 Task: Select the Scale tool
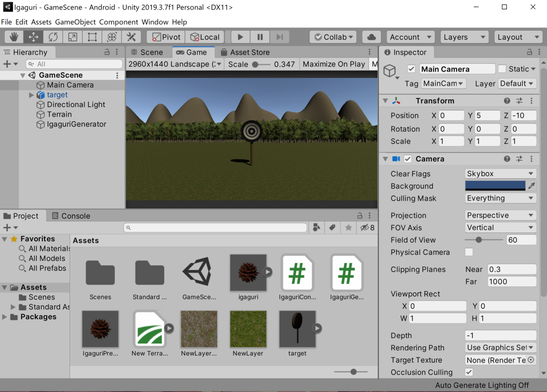pyautogui.click(x=73, y=37)
